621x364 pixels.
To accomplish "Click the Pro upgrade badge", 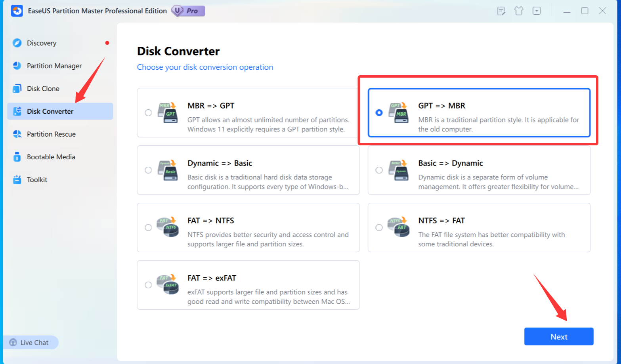I will point(188,11).
